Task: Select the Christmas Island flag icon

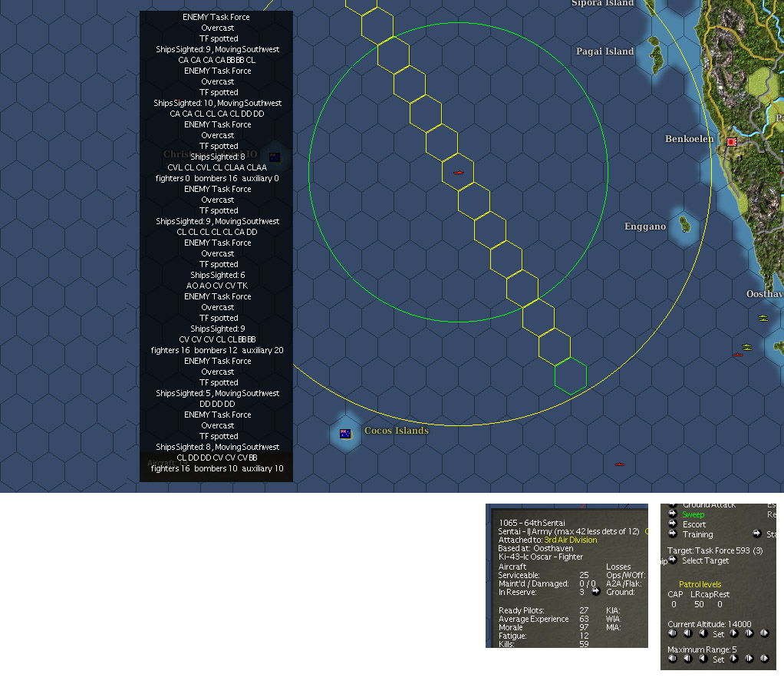Action: (275, 157)
